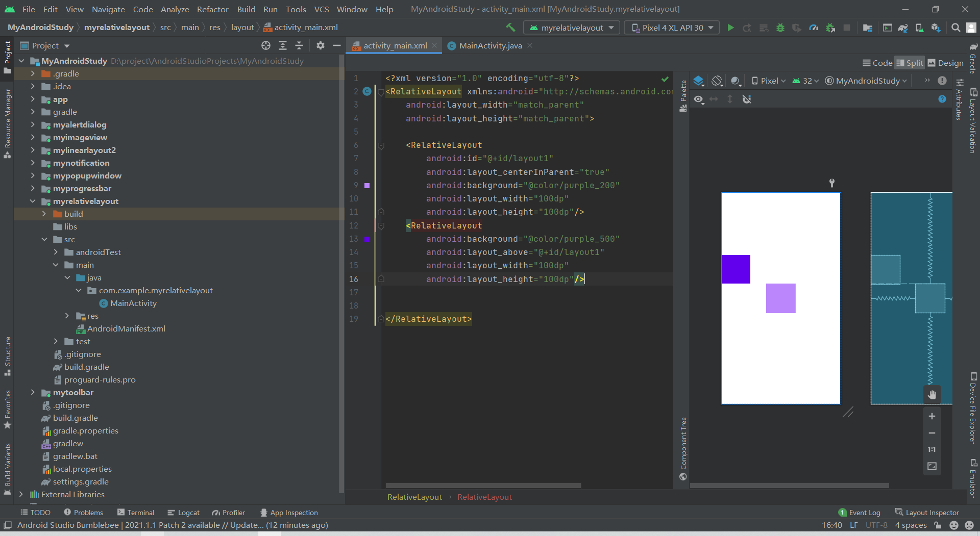Click the purple_200 gutter color swatch
Image resolution: width=980 pixels, height=536 pixels.
tap(367, 186)
